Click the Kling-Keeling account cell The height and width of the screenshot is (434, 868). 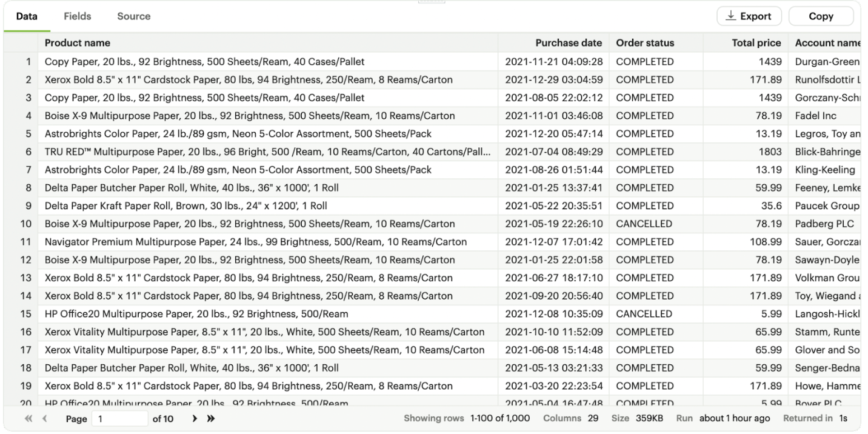(824, 170)
